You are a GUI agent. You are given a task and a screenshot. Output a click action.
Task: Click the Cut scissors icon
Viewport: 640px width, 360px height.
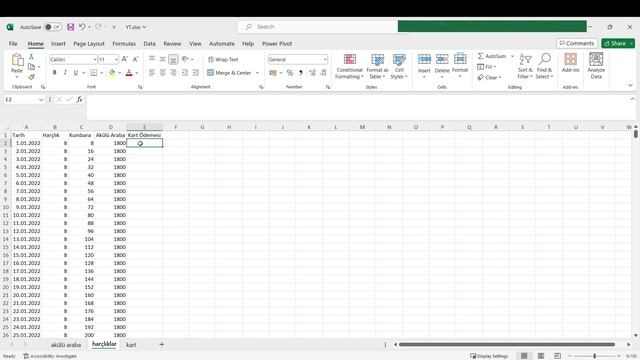[x=31, y=57]
